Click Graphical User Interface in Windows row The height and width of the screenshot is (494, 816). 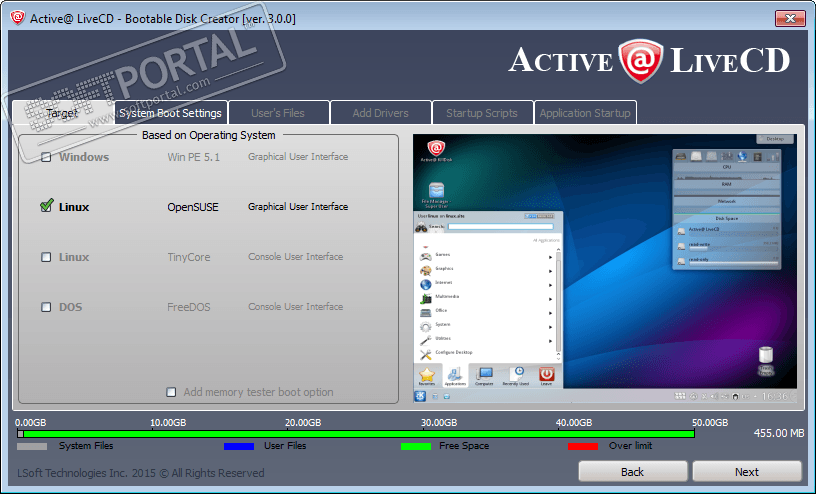pyautogui.click(x=298, y=156)
